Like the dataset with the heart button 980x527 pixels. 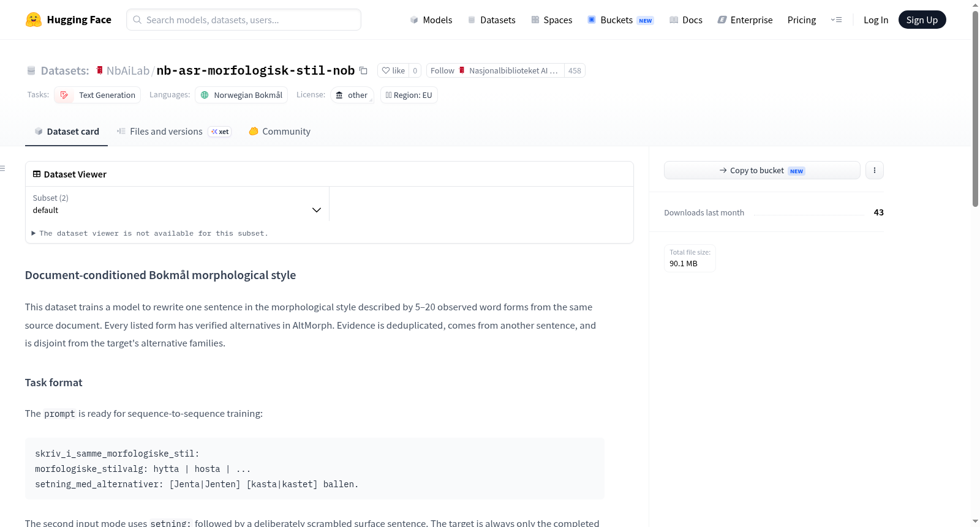tap(393, 70)
